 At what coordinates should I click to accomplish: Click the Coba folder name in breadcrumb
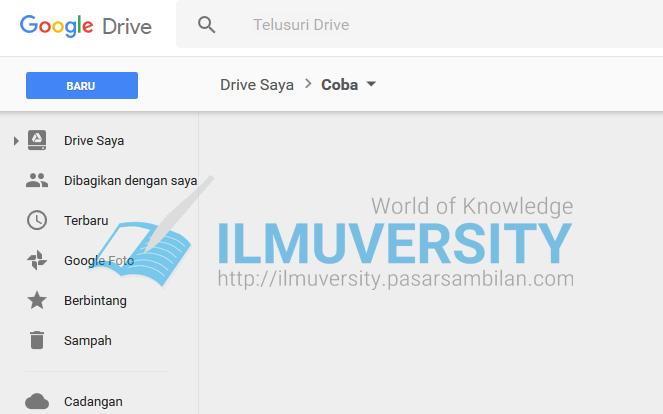tap(340, 85)
